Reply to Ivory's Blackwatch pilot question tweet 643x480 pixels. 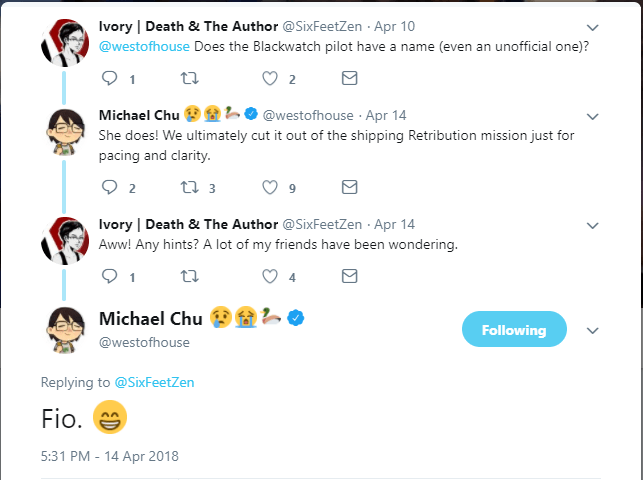pyautogui.click(x=110, y=79)
